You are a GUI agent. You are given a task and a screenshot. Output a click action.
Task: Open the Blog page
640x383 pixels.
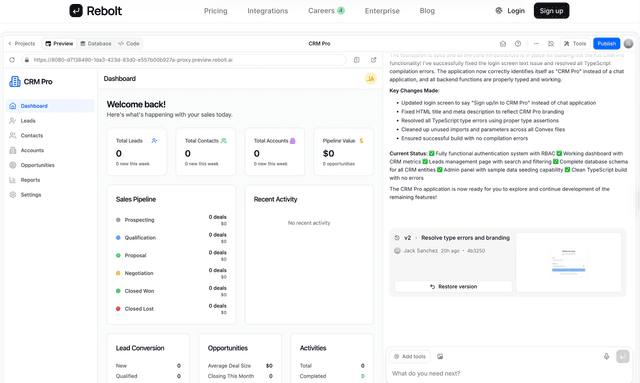427,11
